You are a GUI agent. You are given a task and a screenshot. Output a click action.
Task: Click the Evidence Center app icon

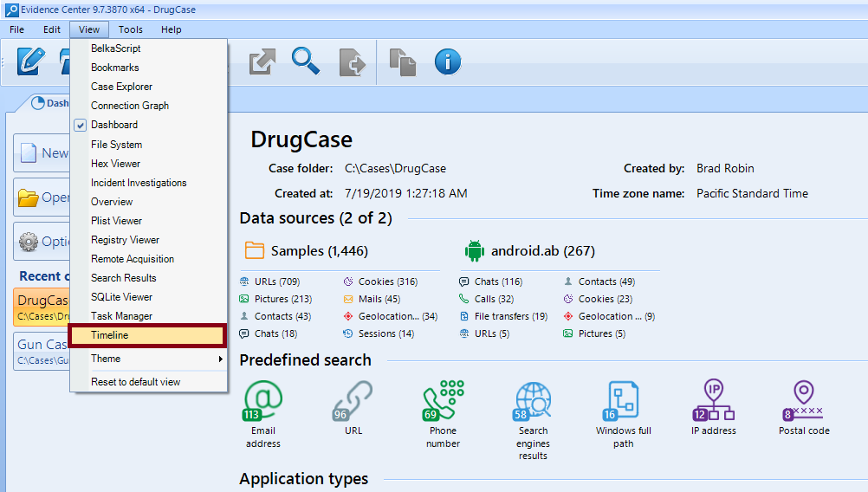[11, 10]
